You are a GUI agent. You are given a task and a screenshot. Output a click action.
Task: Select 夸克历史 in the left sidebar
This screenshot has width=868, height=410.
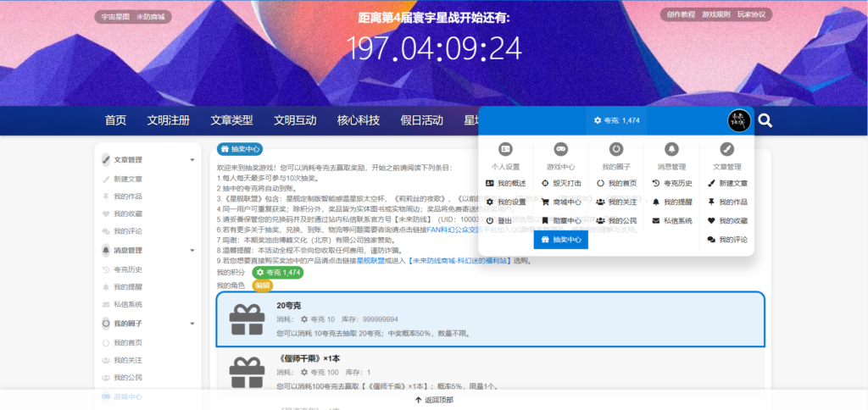coord(129,270)
